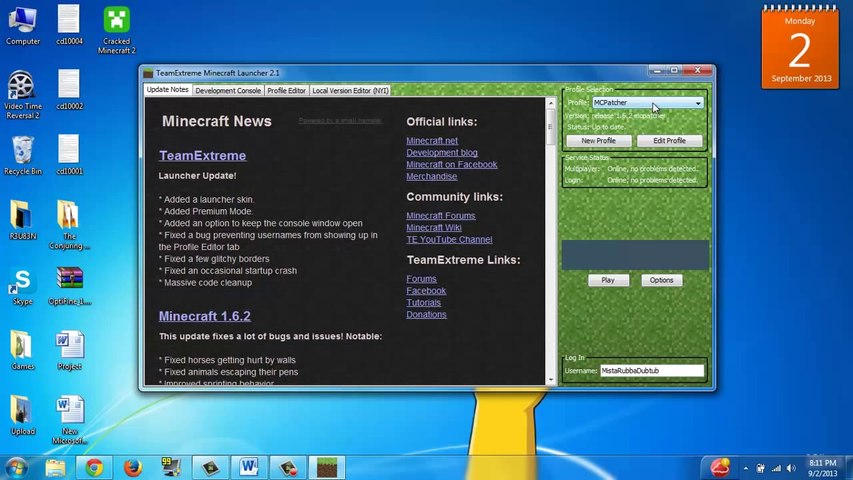Open the Minecraft Wiki link
Image resolution: width=853 pixels, height=480 pixels.
coord(434,227)
